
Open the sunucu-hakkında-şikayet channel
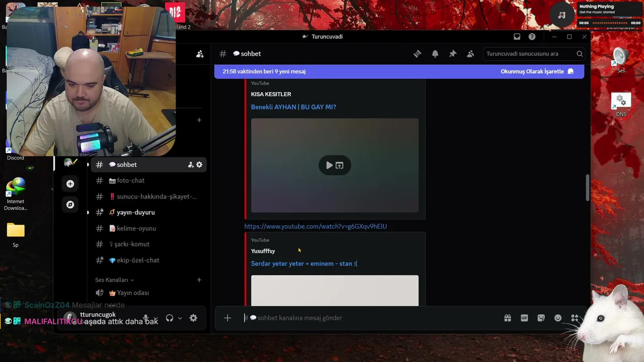coord(148,197)
